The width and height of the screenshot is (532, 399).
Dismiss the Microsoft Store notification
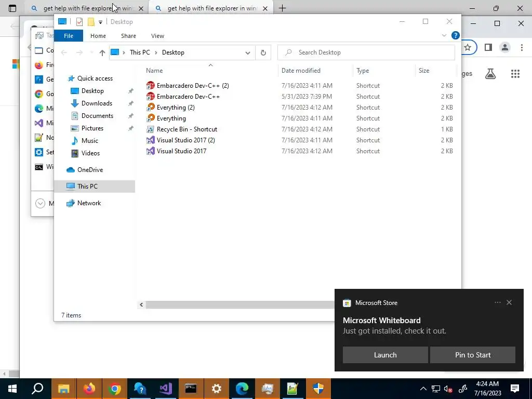509,302
